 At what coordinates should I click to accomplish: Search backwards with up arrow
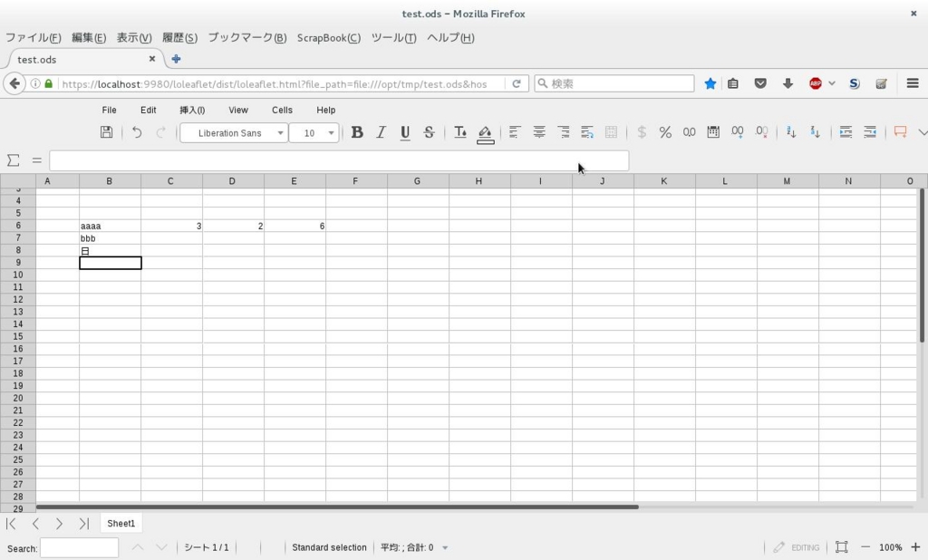tap(138, 547)
